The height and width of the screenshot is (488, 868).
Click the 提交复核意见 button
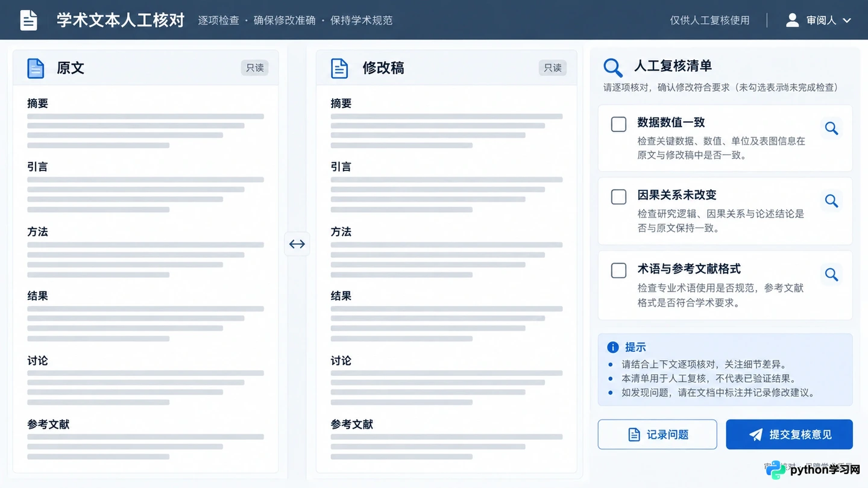click(790, 434)
